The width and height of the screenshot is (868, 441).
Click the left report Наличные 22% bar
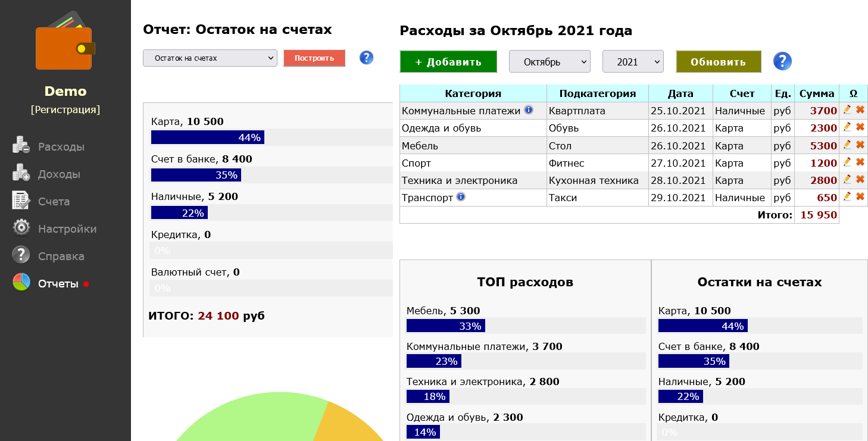(179, 212)
